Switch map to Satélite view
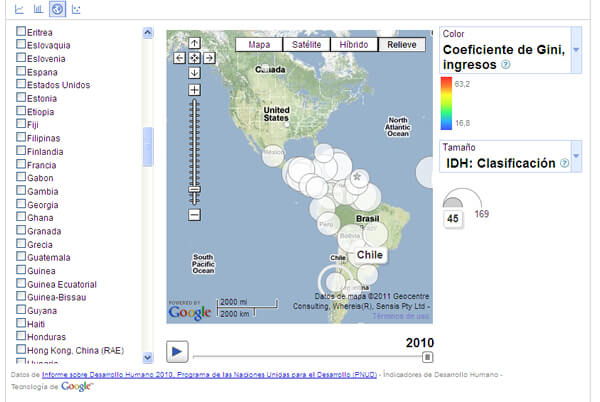This screenshot has width=600, height=402. click(x=307, y=45)
